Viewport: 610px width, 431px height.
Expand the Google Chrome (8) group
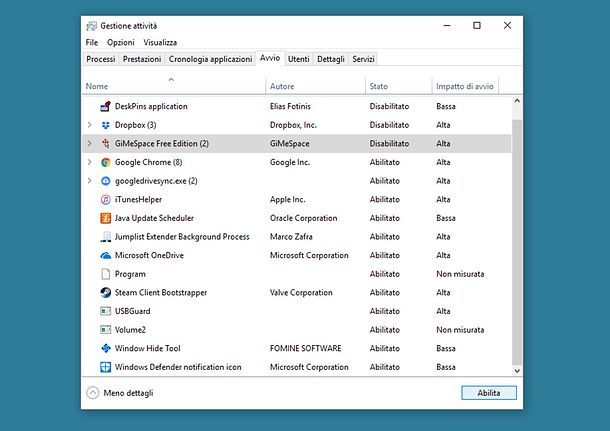pyautogui.click(x=89, y=162)
